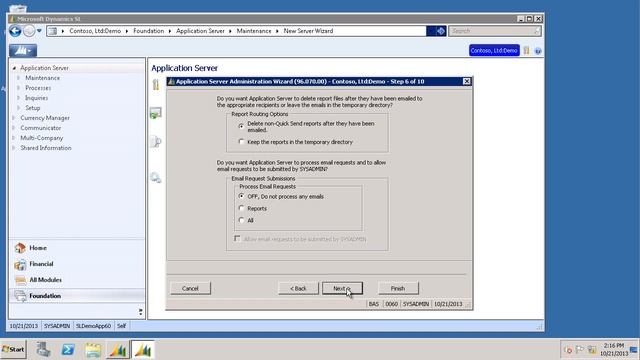Viewport: 640px width, 360px height.
Task: Expand the Currency Manager tree node
Action: (x=13, y=118)
